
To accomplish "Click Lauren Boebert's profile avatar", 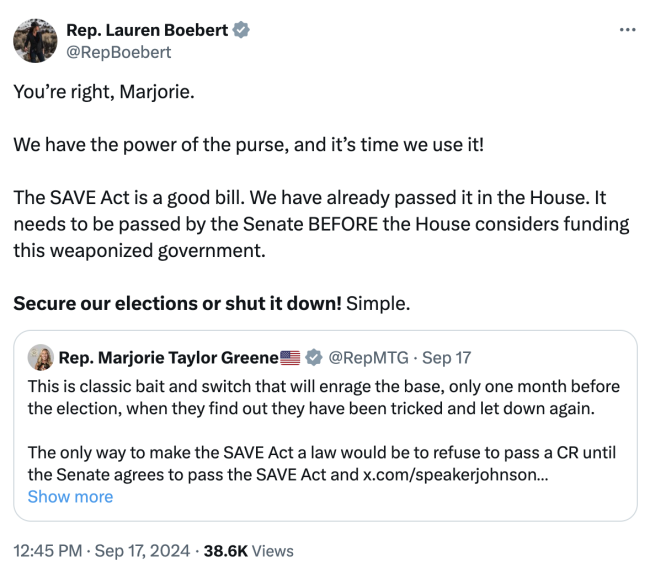I will tap(34, 40).
